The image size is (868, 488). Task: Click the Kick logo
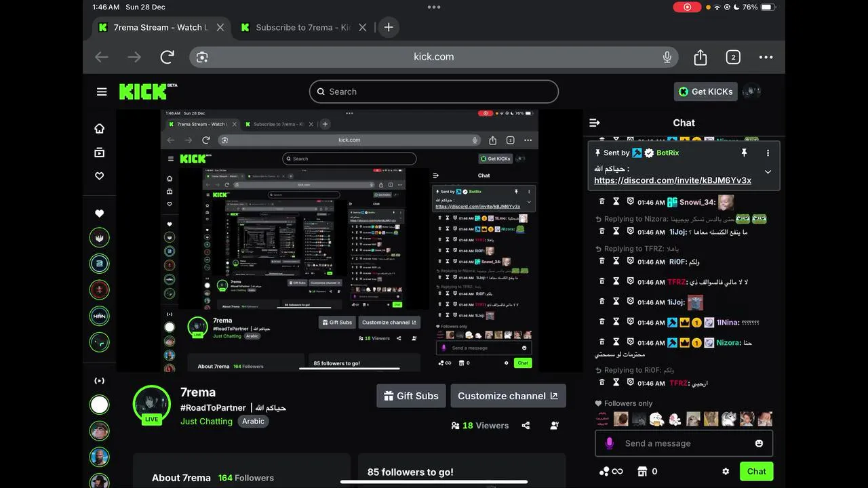pyautogui.click(x=148, y=91)
